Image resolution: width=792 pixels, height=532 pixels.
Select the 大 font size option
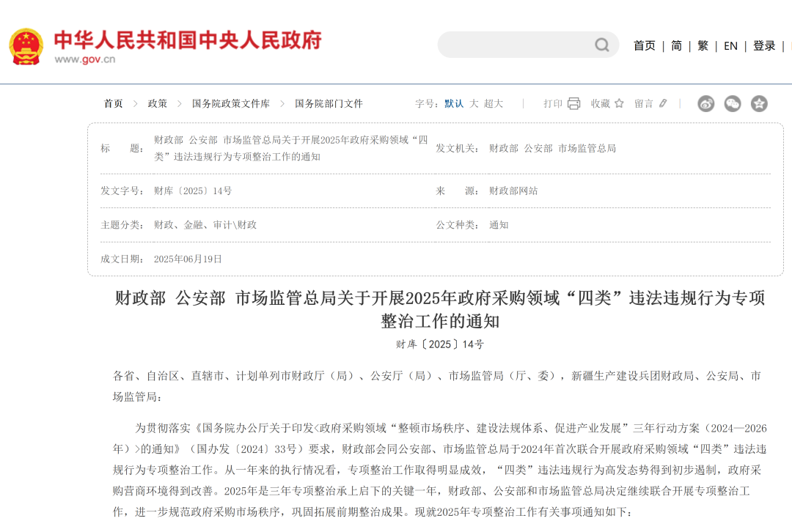click(475, 103)
